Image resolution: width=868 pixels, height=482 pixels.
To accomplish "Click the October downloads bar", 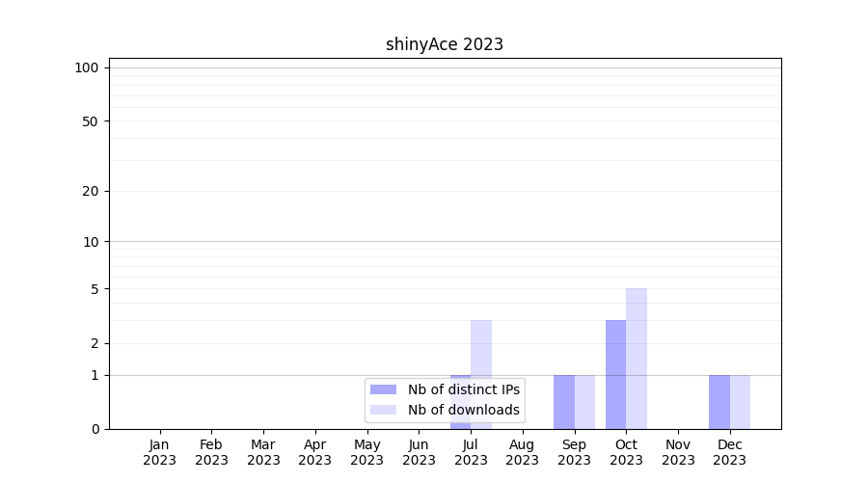I will tap(637, 358).
